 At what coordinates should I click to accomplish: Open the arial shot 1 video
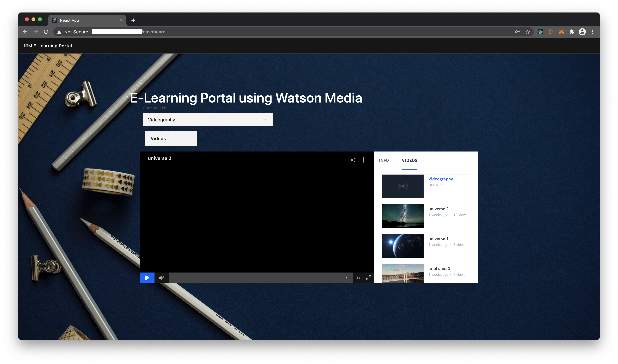pyautogui.click(x=403, y=273)
